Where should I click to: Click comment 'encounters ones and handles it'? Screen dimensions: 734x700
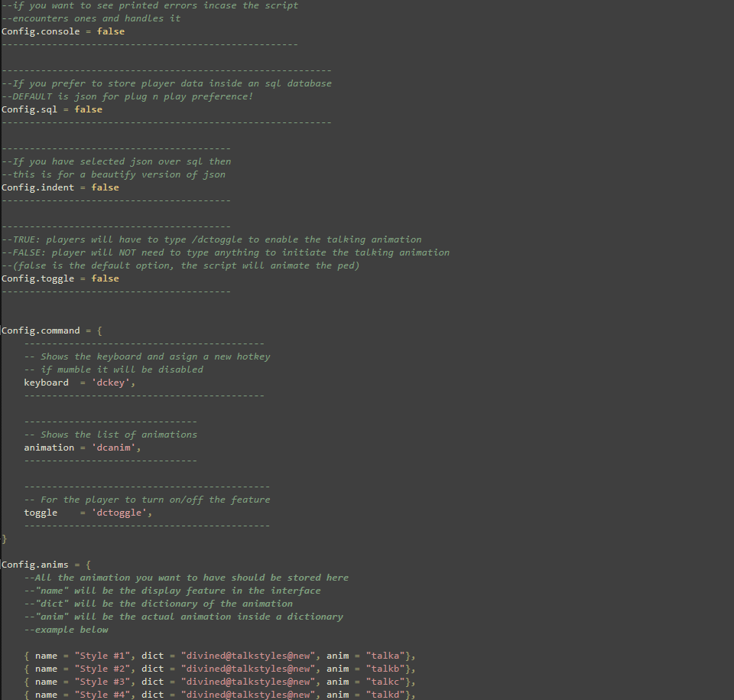[91, 18]
